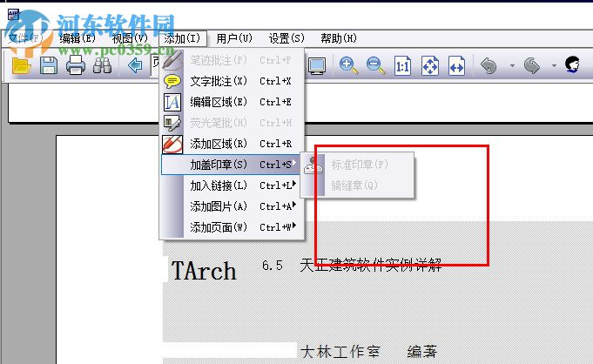Click the 笔迹批注(P) menu entry
This screenshot has width=593, height=364.
pos(232,60)
